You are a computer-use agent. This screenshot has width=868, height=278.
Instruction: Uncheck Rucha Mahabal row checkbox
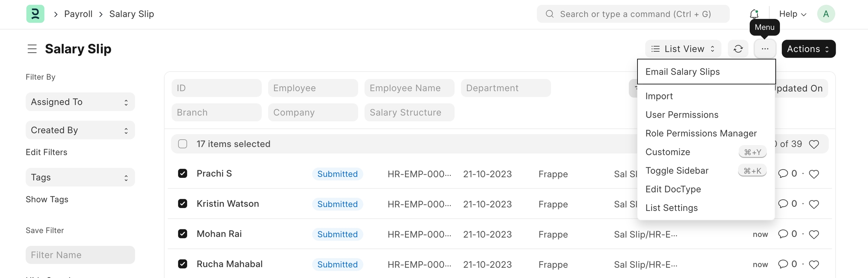pyautogui.click(x=183, y=264)
